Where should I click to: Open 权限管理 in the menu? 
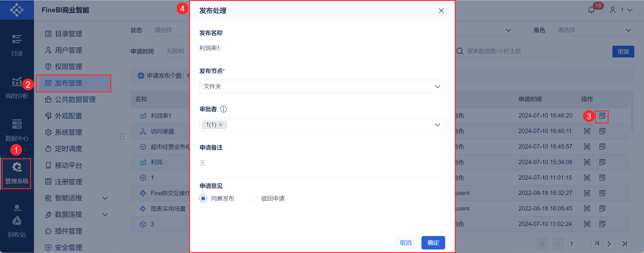(69, 67)
